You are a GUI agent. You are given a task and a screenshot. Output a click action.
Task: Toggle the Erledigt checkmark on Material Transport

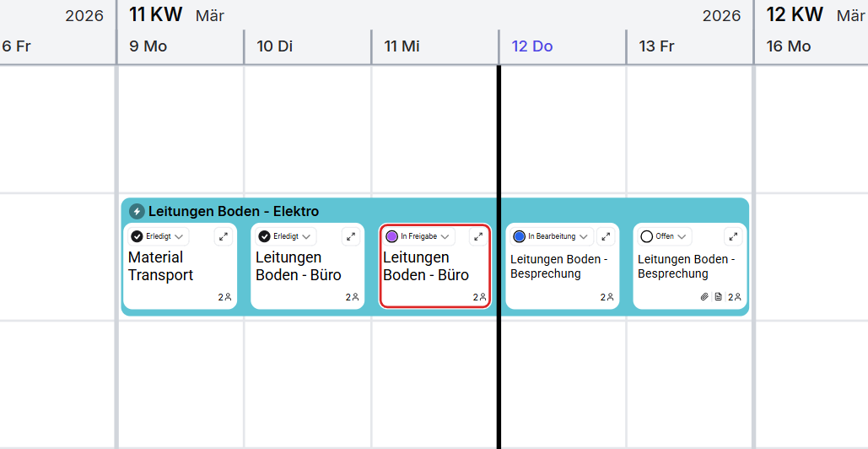[137, 236]
